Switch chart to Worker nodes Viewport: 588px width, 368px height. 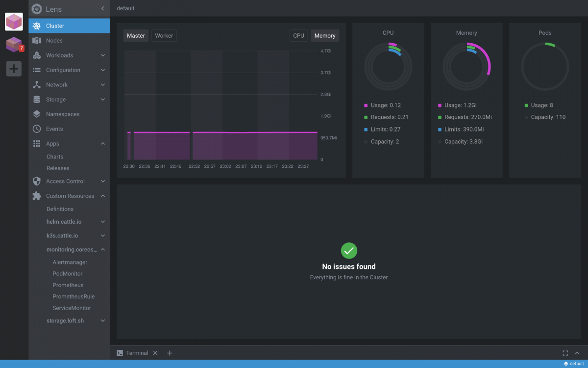(164, 36)
